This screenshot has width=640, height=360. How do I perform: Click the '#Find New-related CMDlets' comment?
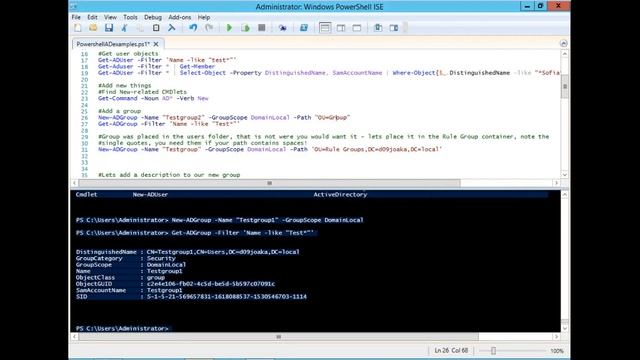[x=142, y=92]
